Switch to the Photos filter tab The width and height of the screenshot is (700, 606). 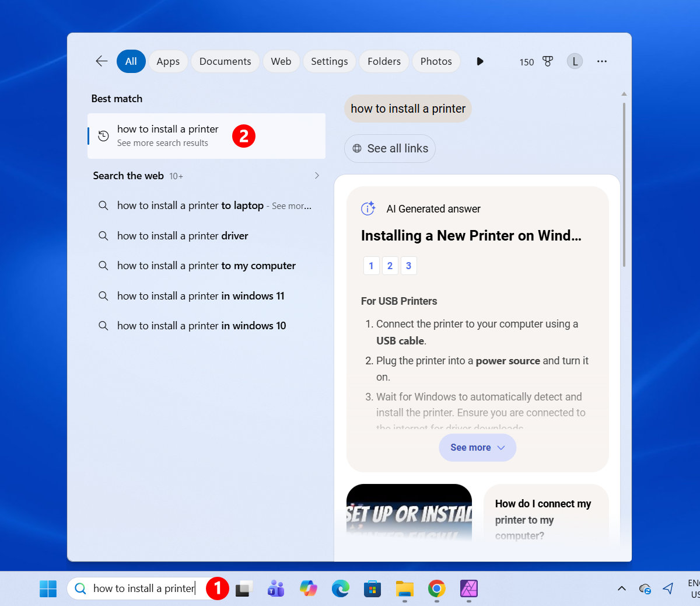click(x=436, y=61)
